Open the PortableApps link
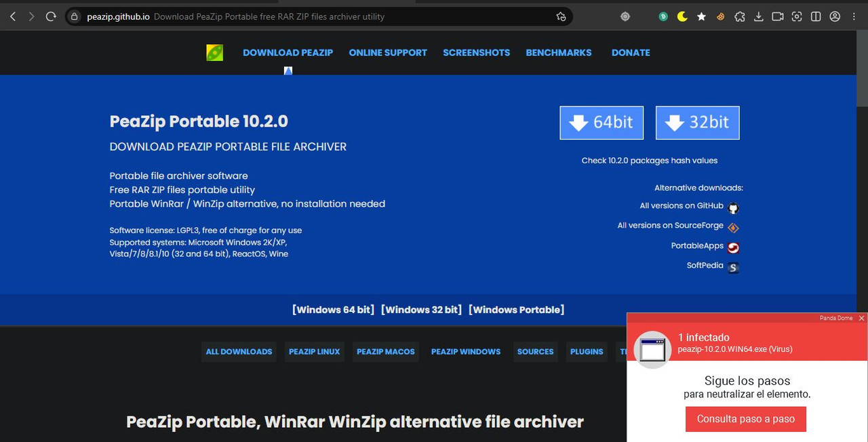 pyautogui.click(x=697, y=245)
